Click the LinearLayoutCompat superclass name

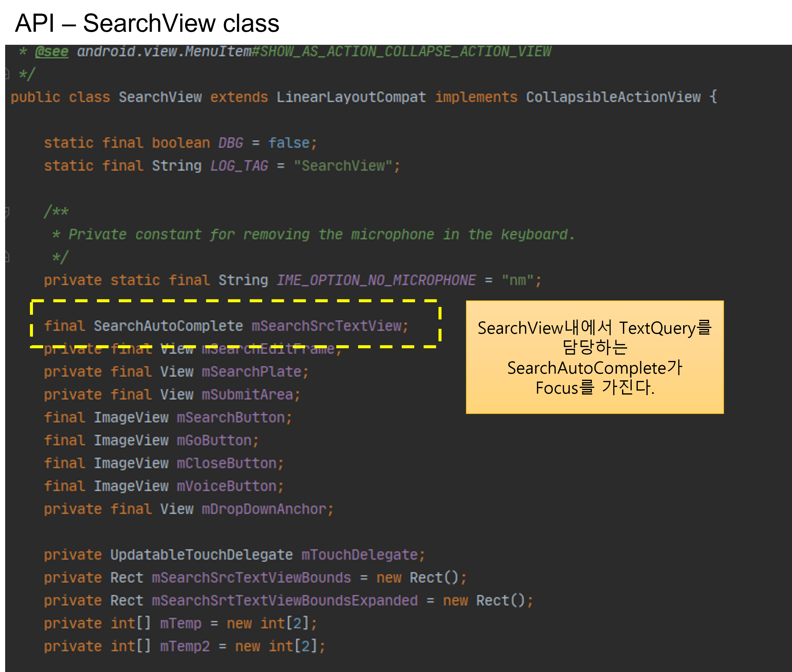351,97
